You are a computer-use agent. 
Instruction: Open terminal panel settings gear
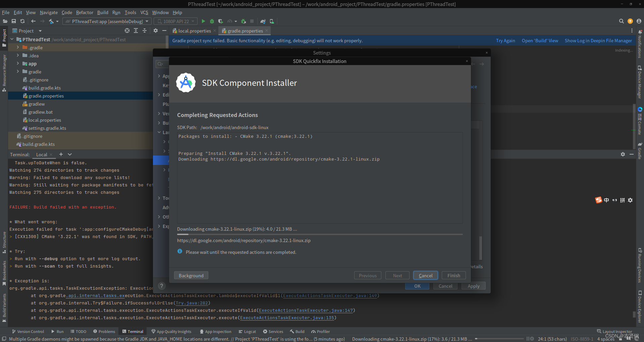click(623, 154)
